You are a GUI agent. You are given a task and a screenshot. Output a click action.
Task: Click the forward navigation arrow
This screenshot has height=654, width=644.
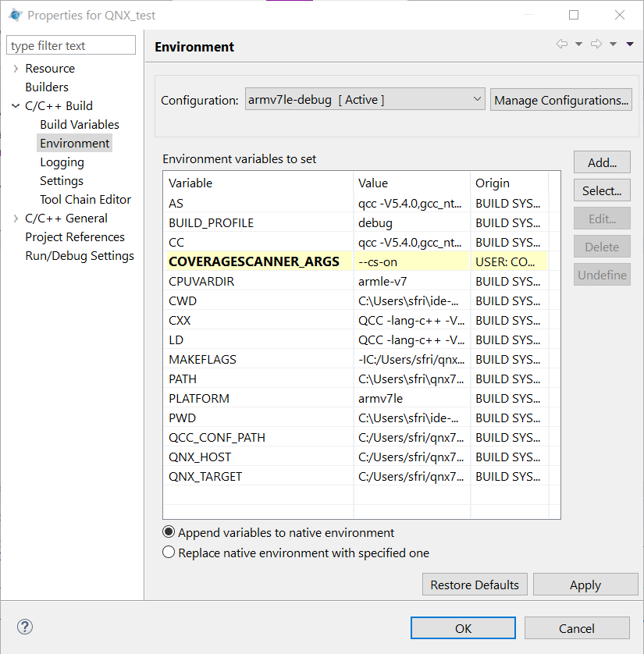coord(596,44)
